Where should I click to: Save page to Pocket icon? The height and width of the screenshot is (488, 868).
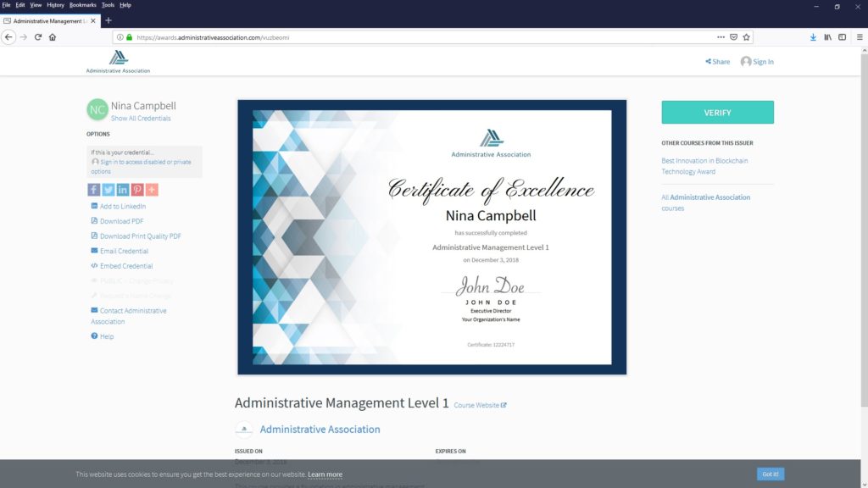(733, 37)
